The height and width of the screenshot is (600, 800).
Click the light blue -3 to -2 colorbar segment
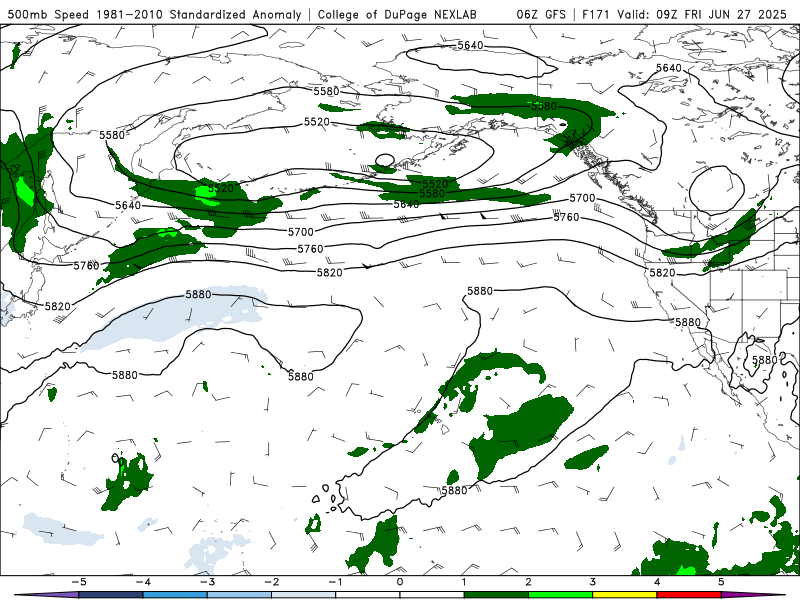pos(239,595)
